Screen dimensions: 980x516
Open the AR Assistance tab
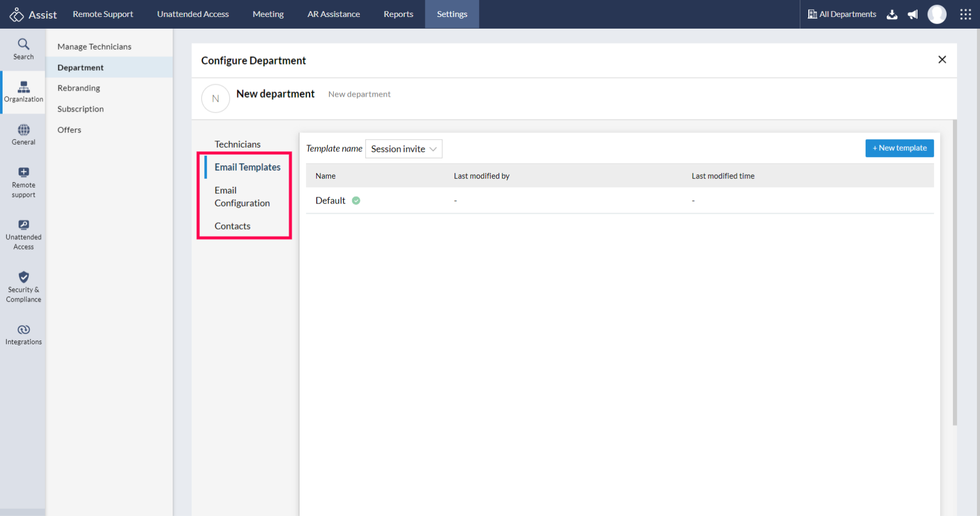(x=333, y=14)
